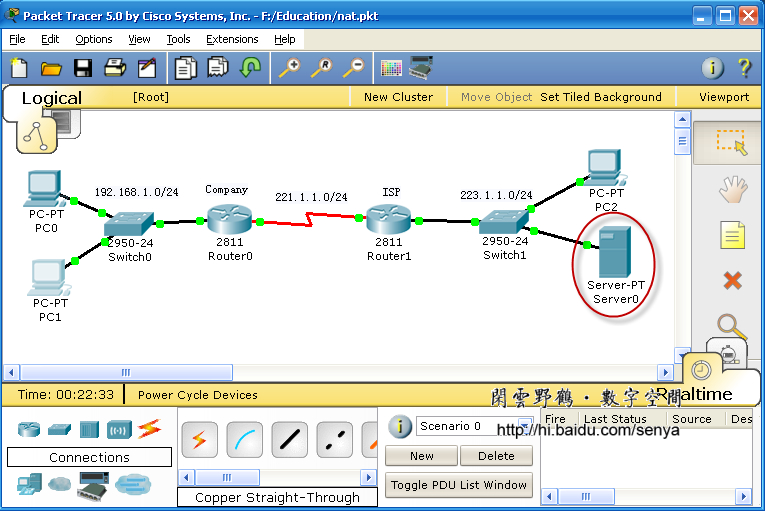
Task: Select automatic connection type lightning
Action: (199, 440)
